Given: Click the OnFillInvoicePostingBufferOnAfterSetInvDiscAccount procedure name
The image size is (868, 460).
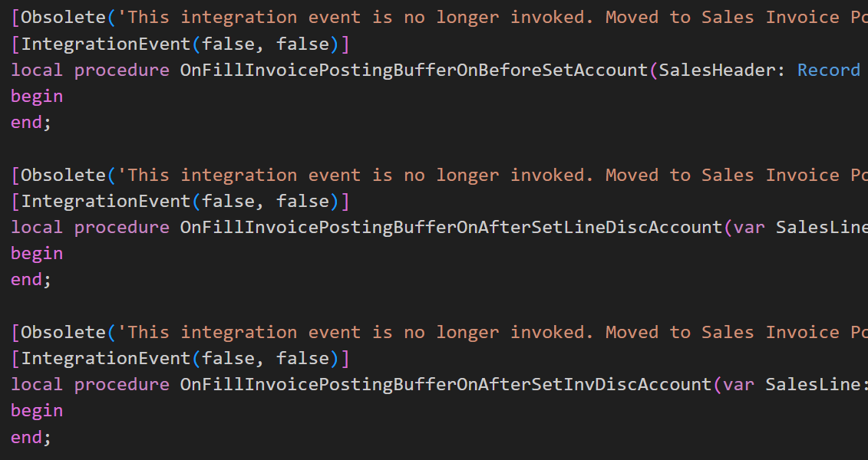Looking at the screenshot, I should click(446, 384).
